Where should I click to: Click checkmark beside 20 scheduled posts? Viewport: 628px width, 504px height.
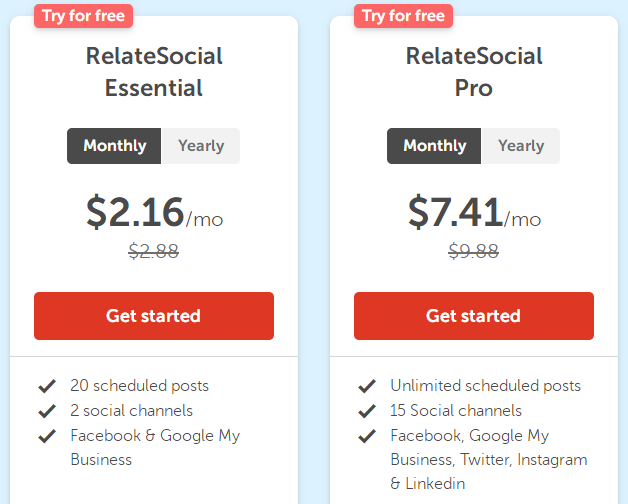[46, 386]
